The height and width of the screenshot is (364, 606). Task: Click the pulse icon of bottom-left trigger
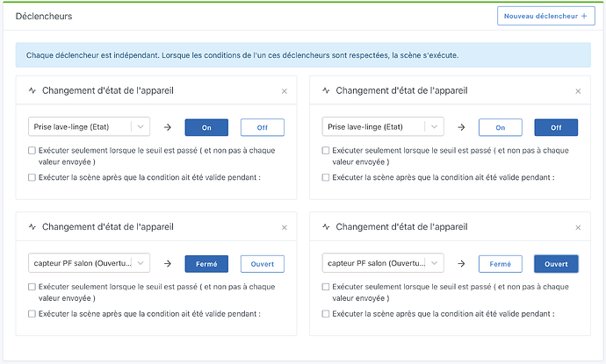click(32, 226)
